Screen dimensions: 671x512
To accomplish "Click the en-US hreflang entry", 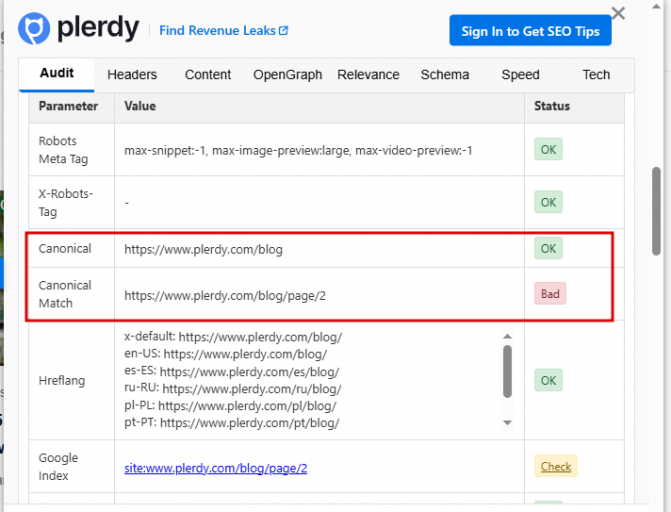I will click(226, 354).
